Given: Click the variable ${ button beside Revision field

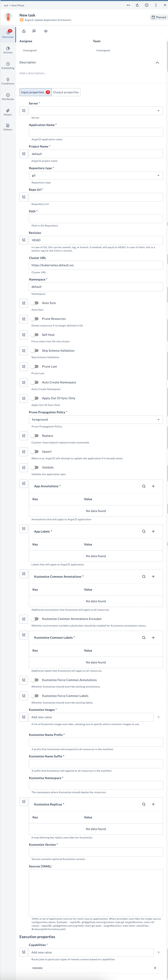Looking at the screenshot, I should point(24,240).
